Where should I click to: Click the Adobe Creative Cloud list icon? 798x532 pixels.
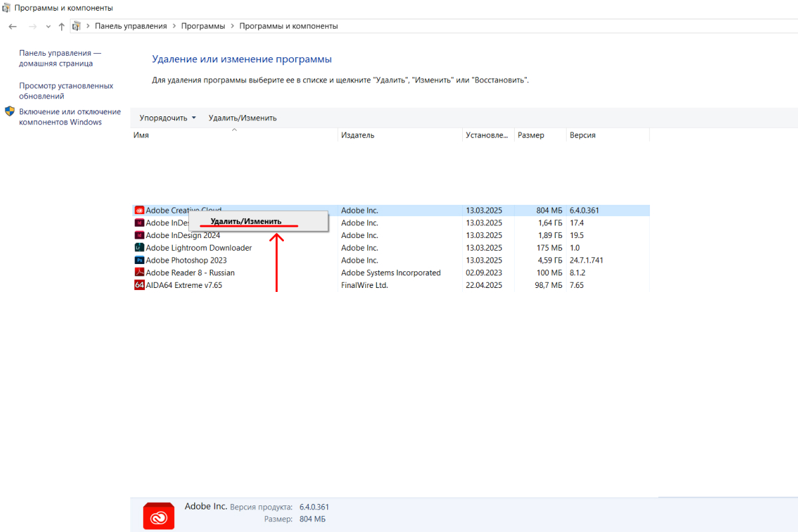140,210
